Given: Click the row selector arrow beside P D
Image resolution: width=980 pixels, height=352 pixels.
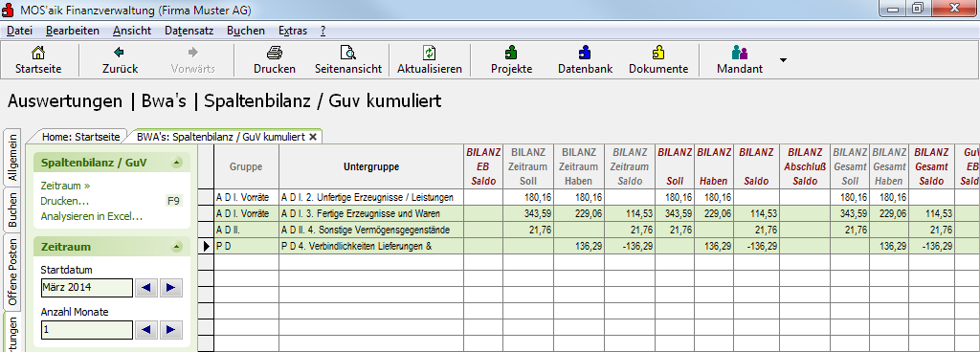Looking at the screenshot, I should tap(207, 246).
